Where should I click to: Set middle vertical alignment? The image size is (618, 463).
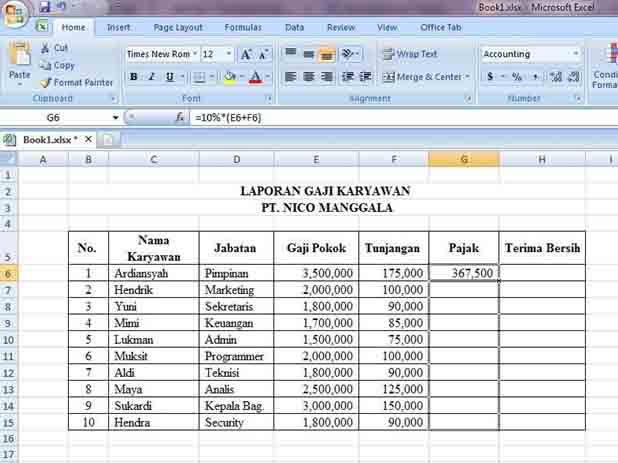309,53
